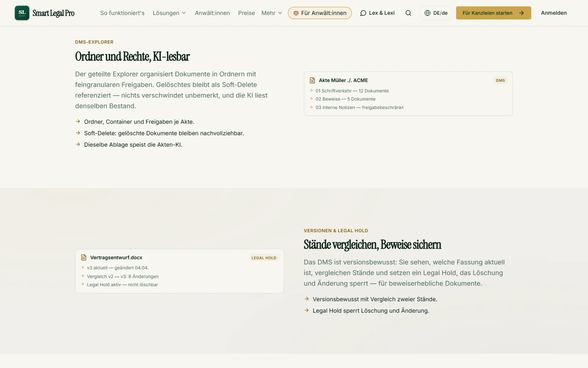Click 'v3 aktuell — geändert 04.04.' text
Screen dimensions: 588x368
[x=118, y=268]
